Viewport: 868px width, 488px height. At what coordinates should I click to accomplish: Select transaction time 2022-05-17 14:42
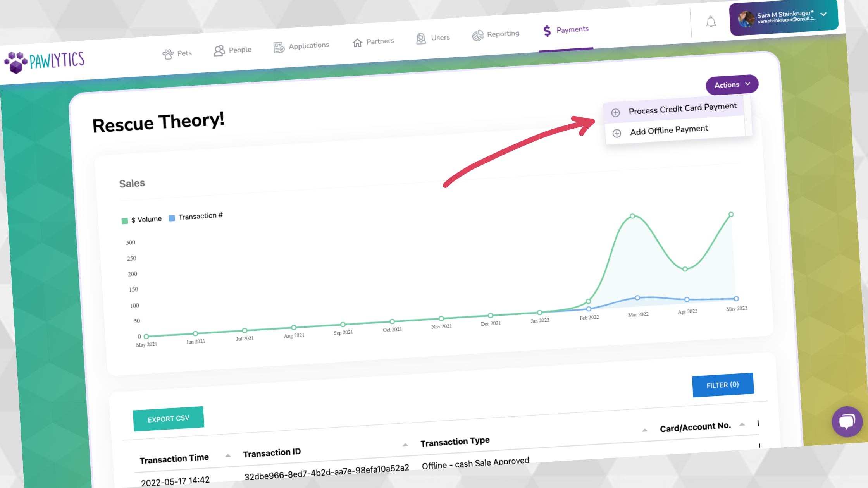(x=175, y=481)
